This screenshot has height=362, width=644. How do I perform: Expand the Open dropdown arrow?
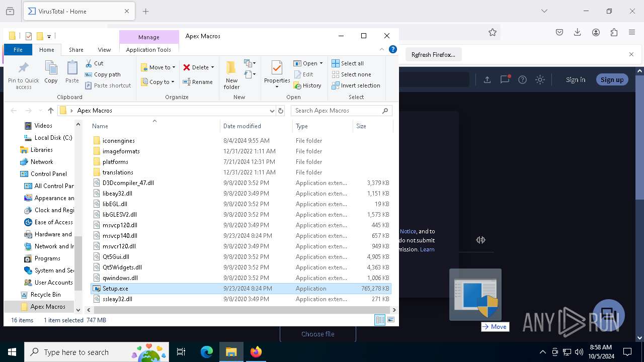[321, 63]
